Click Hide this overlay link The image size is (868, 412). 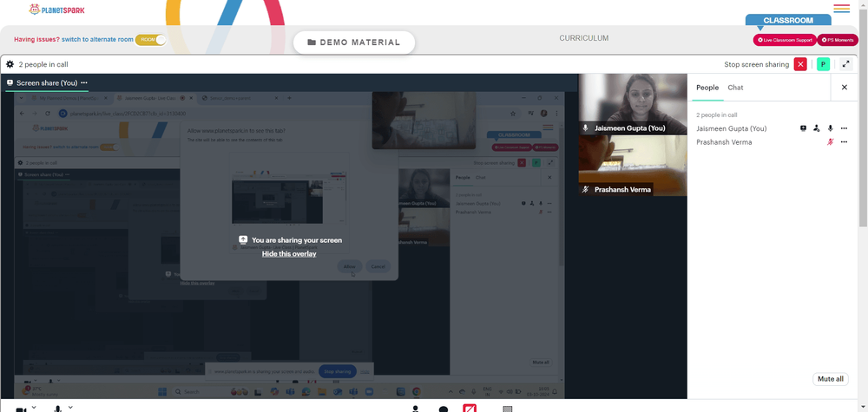pos(289,254)
